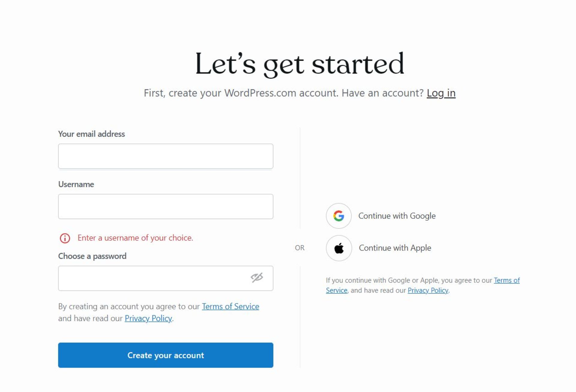The width and height of the screenshot is (576, 392).
Task: Focus the email address input field
Action: [166, 156]
